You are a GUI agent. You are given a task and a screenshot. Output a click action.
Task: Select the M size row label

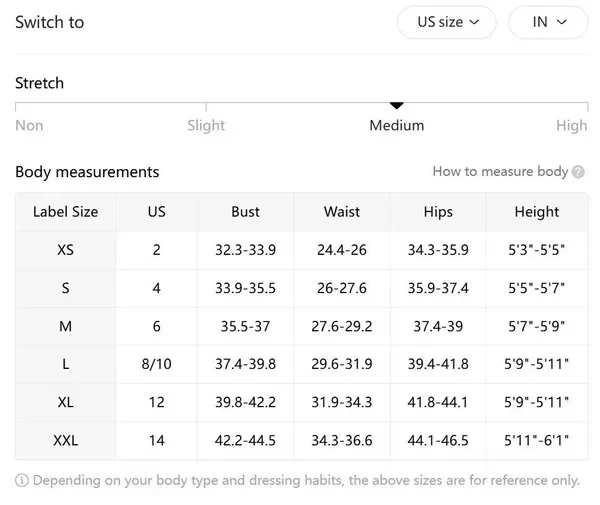66,326
